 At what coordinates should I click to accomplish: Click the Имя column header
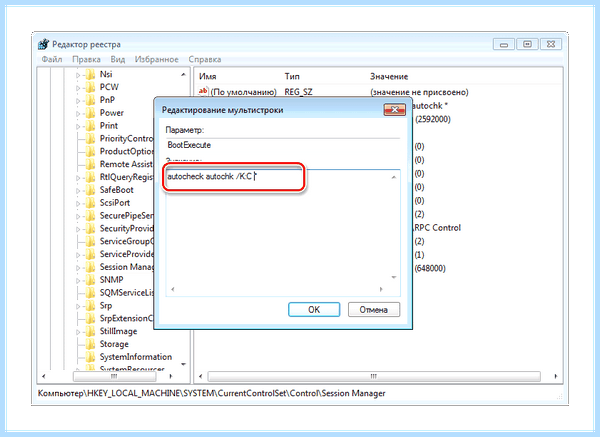click(x=208, y=77)
